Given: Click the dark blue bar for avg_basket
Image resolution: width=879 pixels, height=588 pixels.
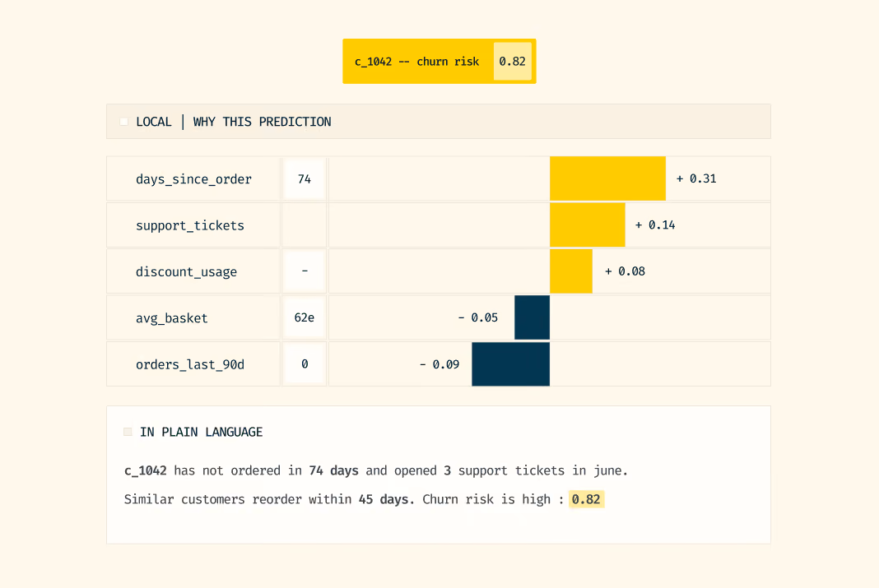Looking at the screenshot, I should pyautogui.click(x=532, y=317).
